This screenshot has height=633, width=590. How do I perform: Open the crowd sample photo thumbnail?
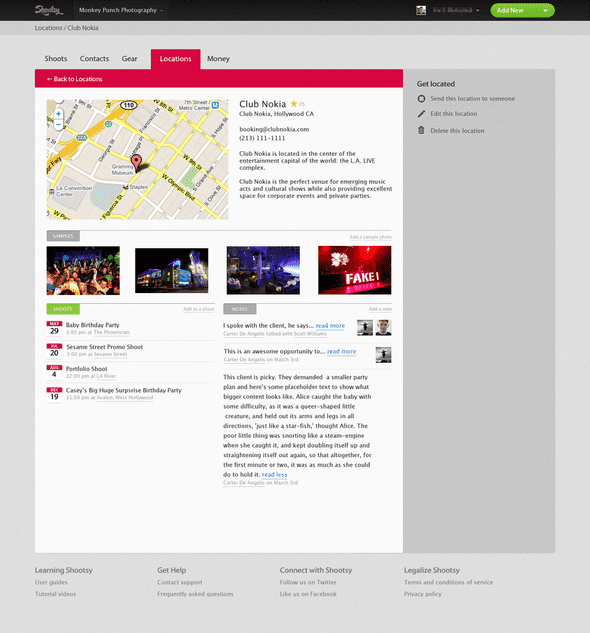pyautogui.click(x=83, y=270)
